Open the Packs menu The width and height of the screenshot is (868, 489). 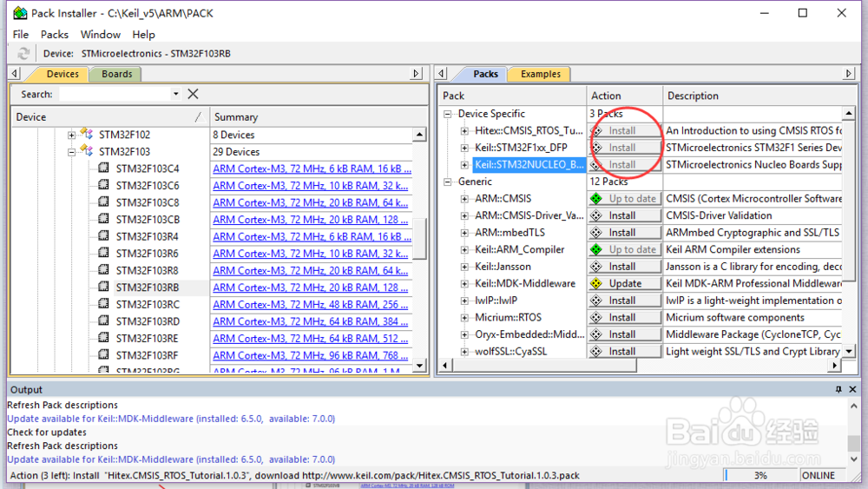click(54, 35)
